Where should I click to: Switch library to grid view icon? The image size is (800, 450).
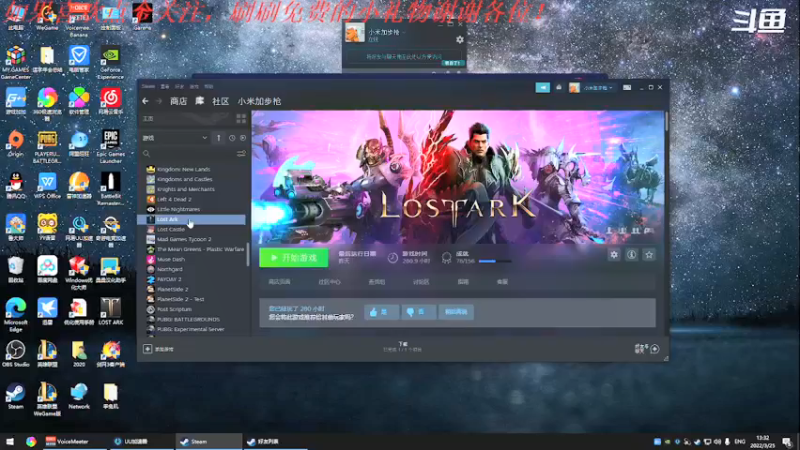pos(241,119)
